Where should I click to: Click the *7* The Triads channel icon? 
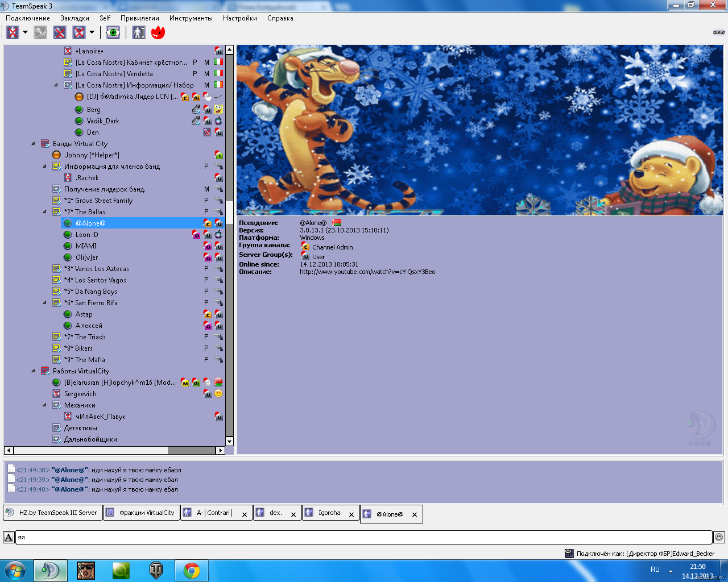(x=56, y=337)
